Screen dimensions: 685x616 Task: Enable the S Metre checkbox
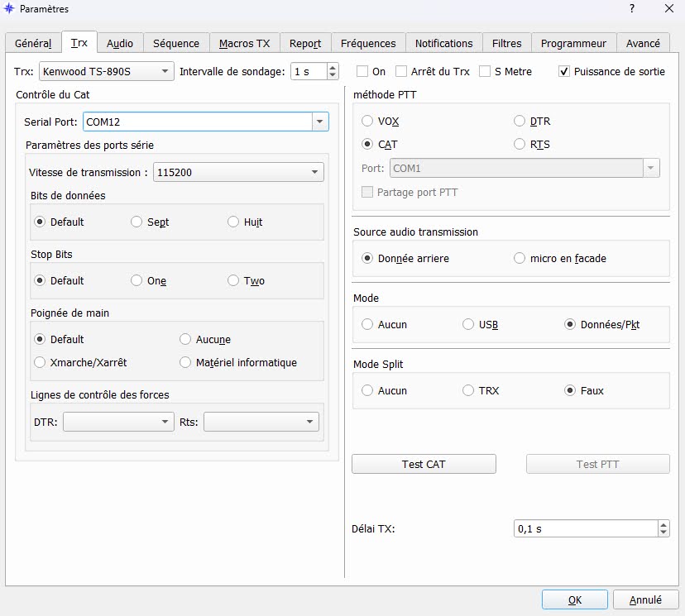pyautogui.click(x=485, y=71)
